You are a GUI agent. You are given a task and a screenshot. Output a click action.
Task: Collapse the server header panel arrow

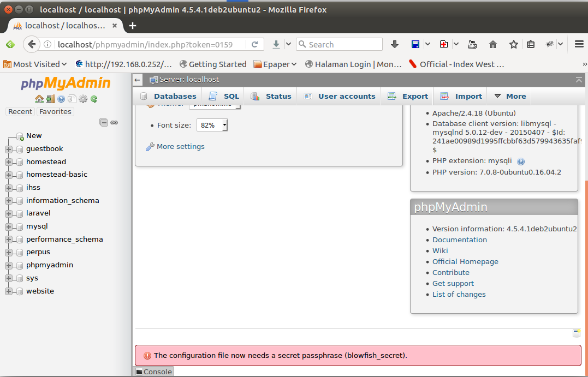(579, 80)
